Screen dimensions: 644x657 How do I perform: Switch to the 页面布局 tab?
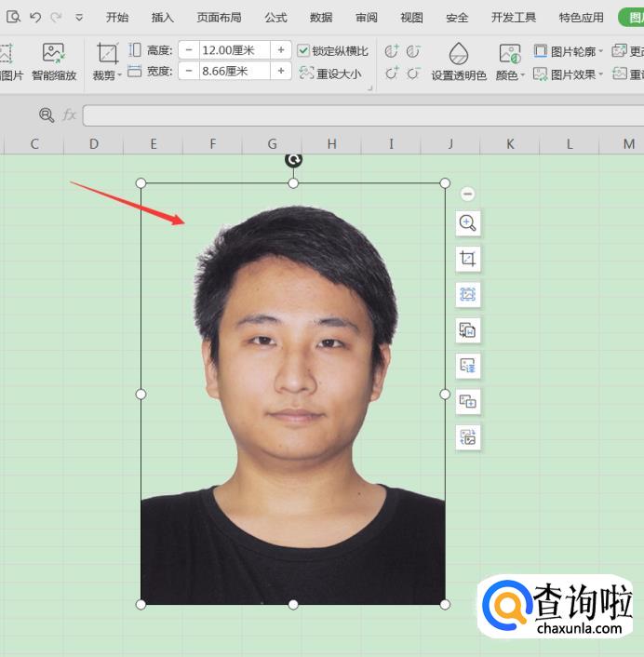(219, 17)
